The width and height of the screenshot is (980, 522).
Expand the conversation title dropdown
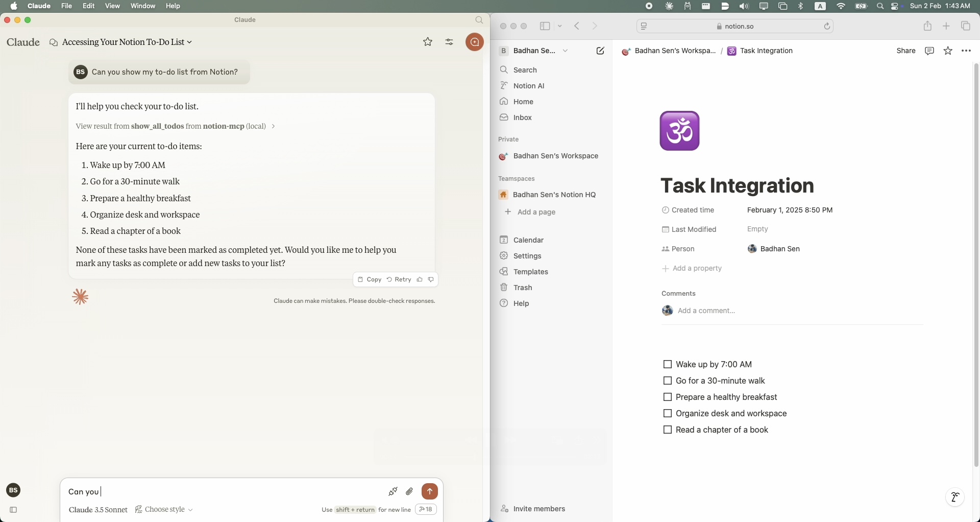(189, 42)
